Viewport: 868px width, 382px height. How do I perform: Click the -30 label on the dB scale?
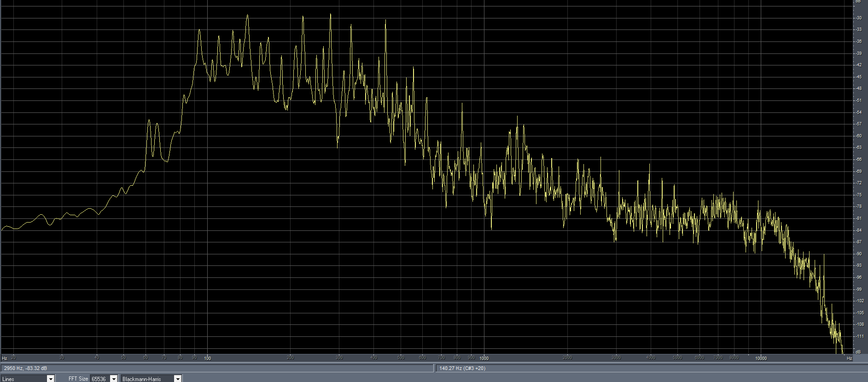click(x=859, y=18)
